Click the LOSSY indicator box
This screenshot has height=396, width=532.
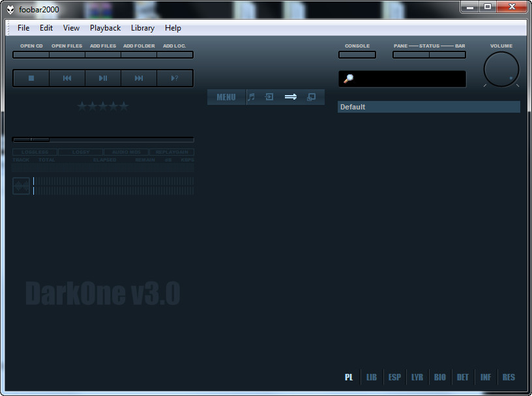click(81, 152)
